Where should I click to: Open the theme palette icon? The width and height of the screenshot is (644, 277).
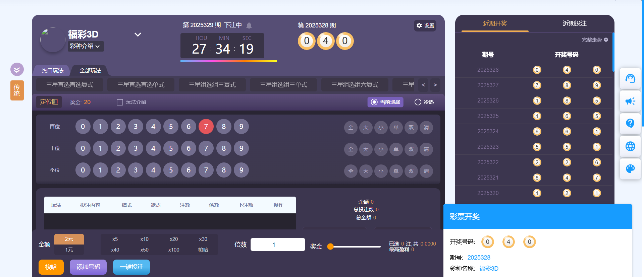pos(630,169)
